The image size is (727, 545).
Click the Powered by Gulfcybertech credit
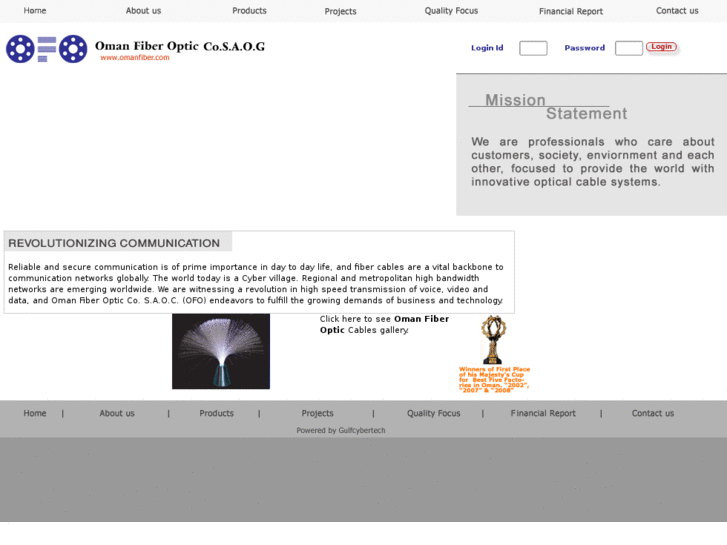pyautogui.click(x=341, y=430)
